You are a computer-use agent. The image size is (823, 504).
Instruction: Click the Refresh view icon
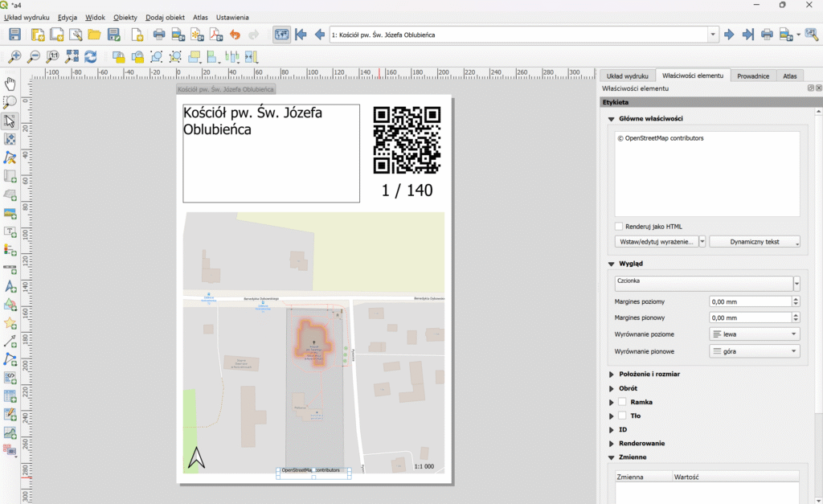click(x=91, y=57)
